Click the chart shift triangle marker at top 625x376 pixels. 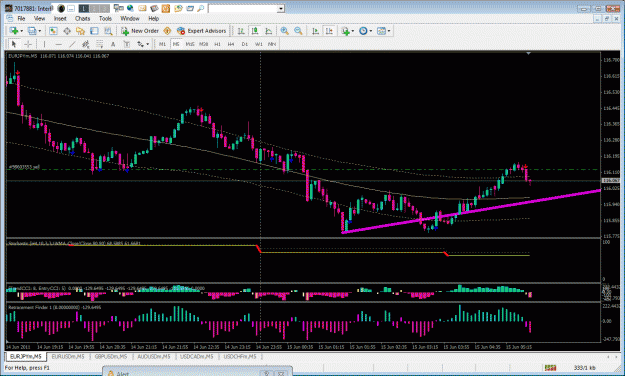click(x=529, y=53)
